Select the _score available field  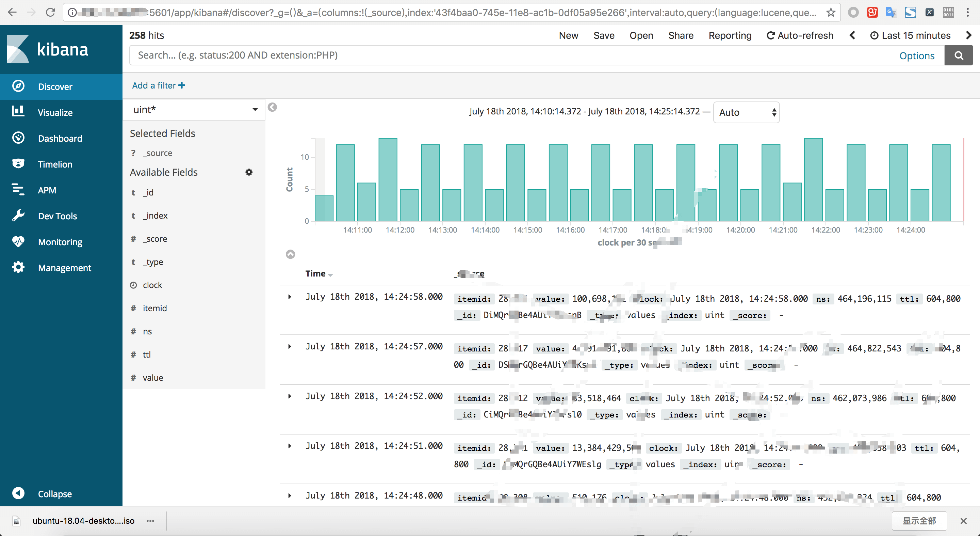click(155, 239)
